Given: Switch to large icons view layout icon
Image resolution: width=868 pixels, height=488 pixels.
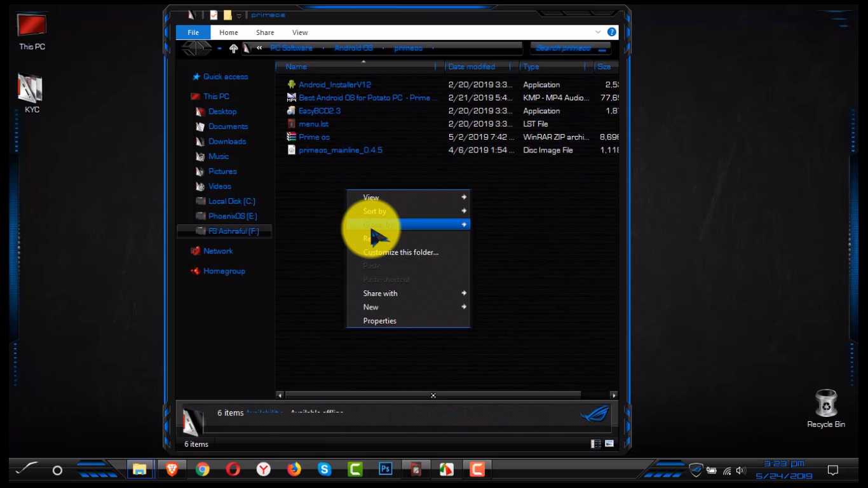Looking at the screenshot, I should 609,444.
